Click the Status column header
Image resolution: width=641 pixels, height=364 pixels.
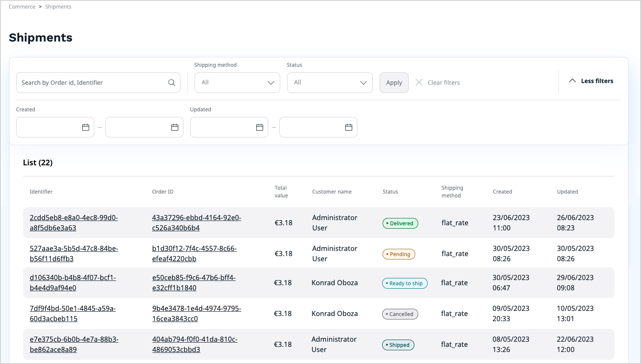click(390, 192)
